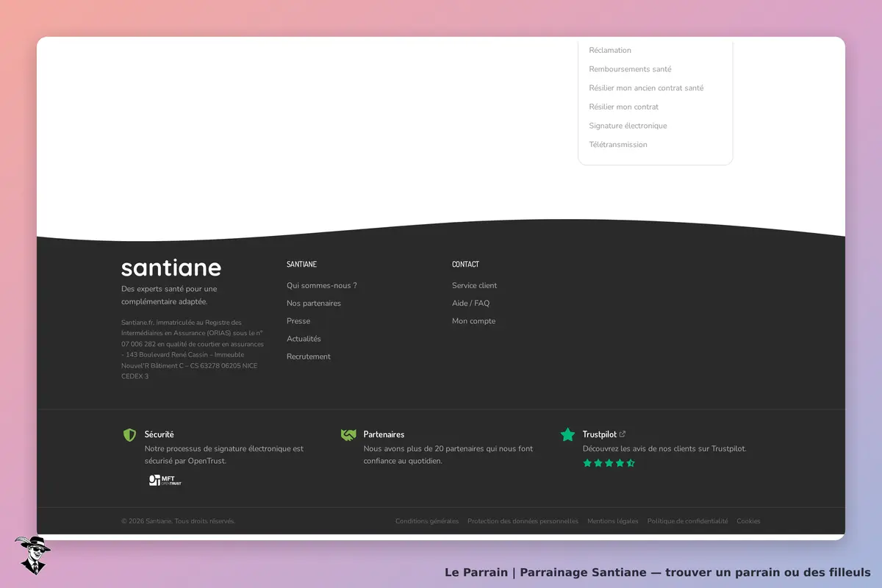Click the MFT OpenTrust logo
The width and height of the screenshot is (882, 588).
tap(165, 481)
